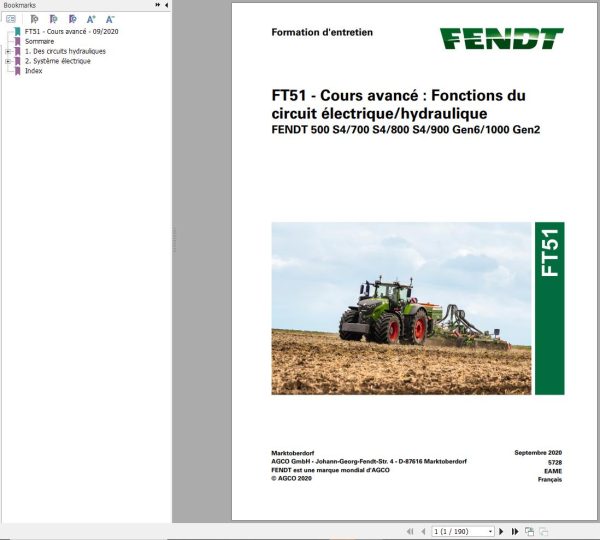600x540 pixels.
Task: Click the Bookmarks panel title
Action: point(20,5)
